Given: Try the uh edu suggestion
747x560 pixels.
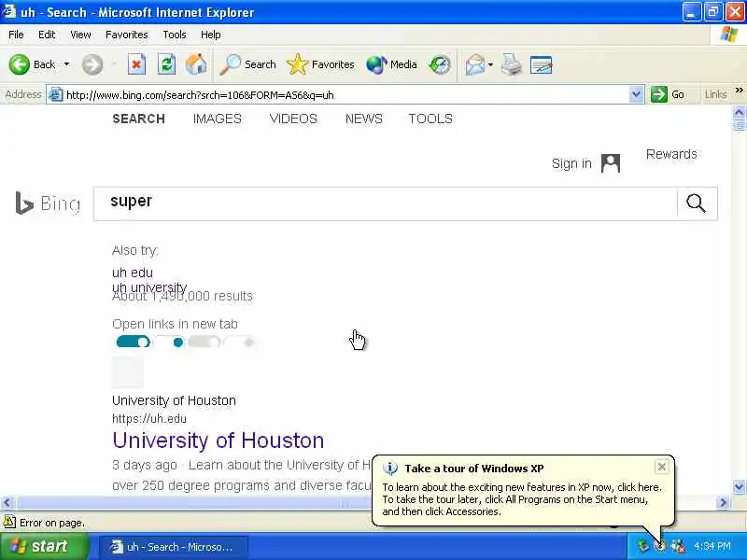Looking at the screenshot, I should (x=133, y=273).
